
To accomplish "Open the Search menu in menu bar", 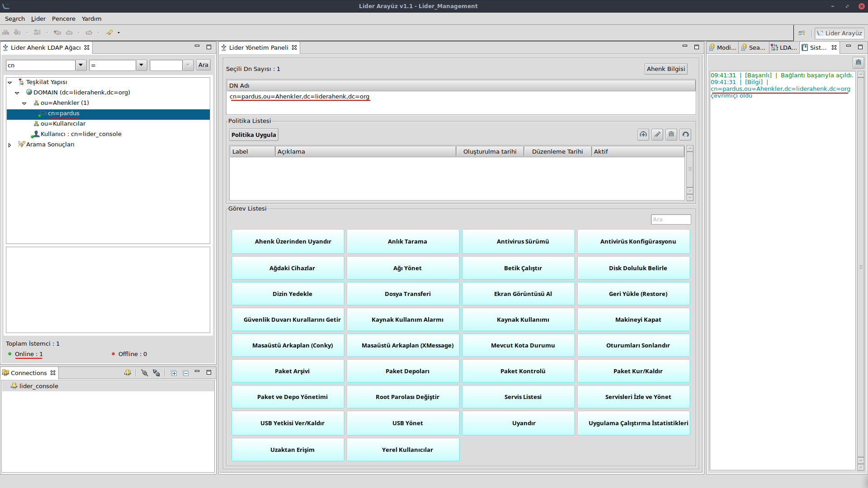I will point(14,19).
